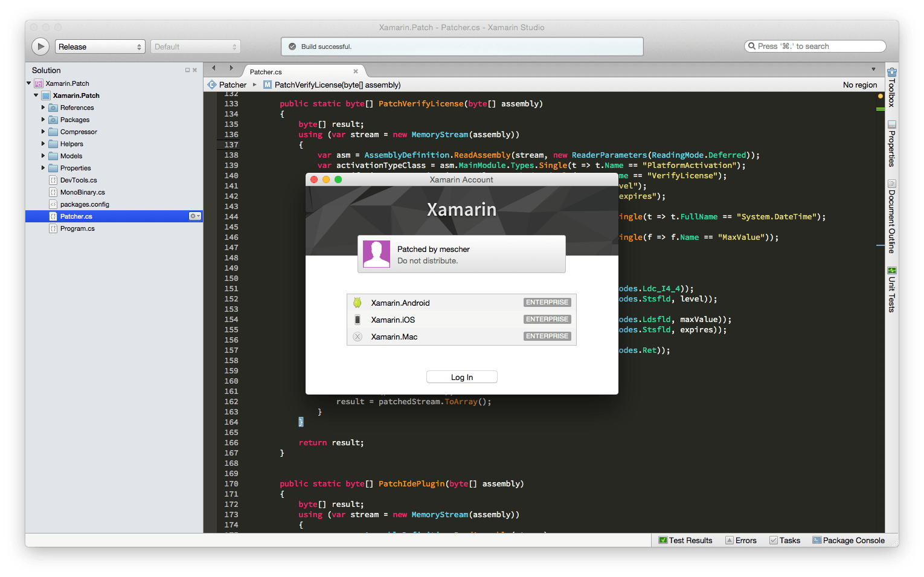Run the project with the play button
This screenshot has width=924, height=577.
coord(40,47)
